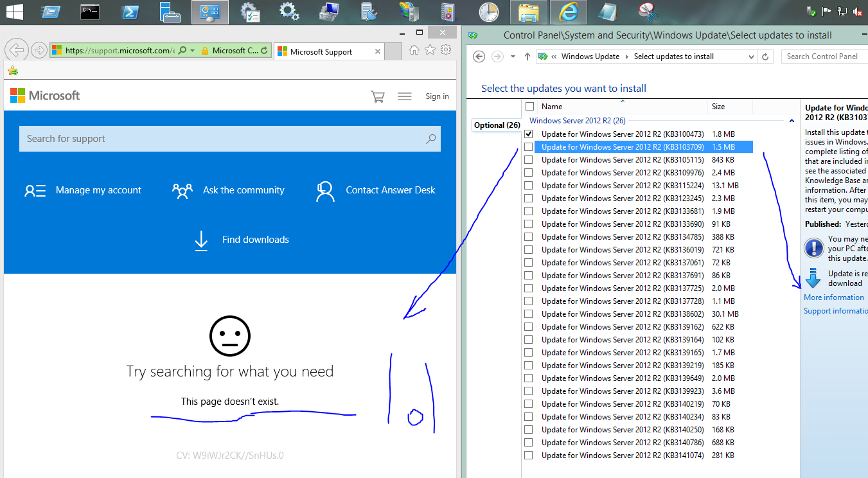The image size is (868, 478).
Task: Go up one level in Control Panel
Action: (527, 57)
